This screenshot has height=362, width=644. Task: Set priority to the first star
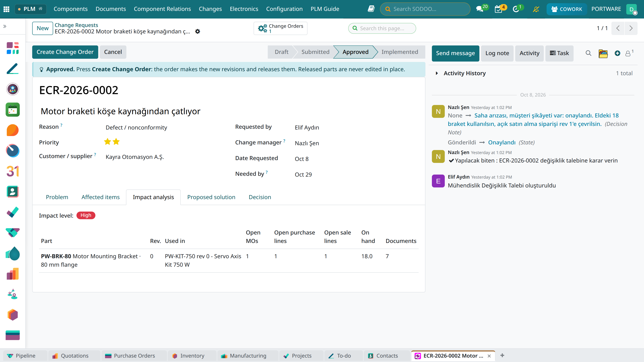tap(107, 142)
